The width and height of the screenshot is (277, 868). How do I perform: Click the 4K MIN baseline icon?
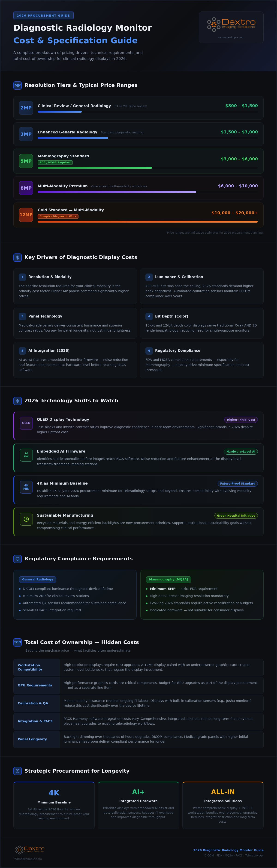click(x=26, y=487)
